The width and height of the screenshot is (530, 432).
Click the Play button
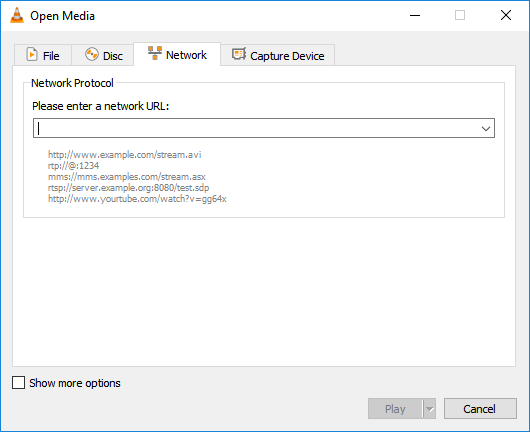(x=395, y=409)
